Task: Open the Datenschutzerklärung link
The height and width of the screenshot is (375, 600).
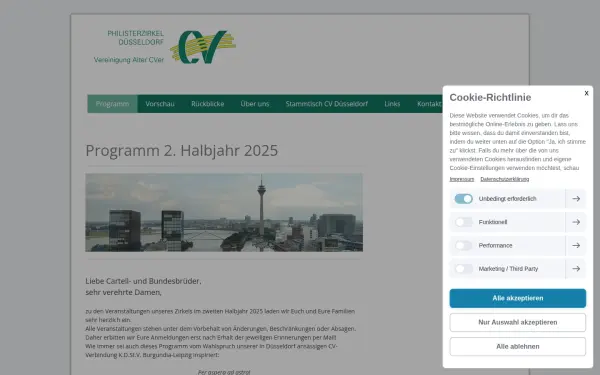Action: (504, 179)
